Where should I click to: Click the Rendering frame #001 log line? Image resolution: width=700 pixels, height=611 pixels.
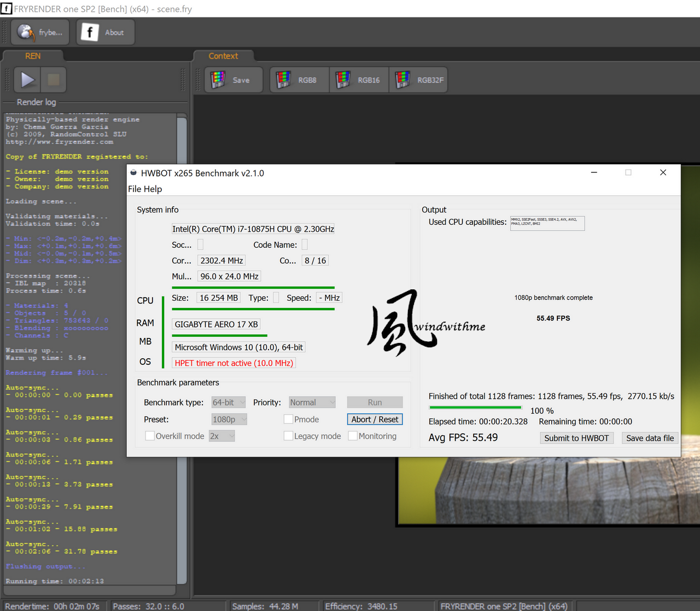coord(57,373)
